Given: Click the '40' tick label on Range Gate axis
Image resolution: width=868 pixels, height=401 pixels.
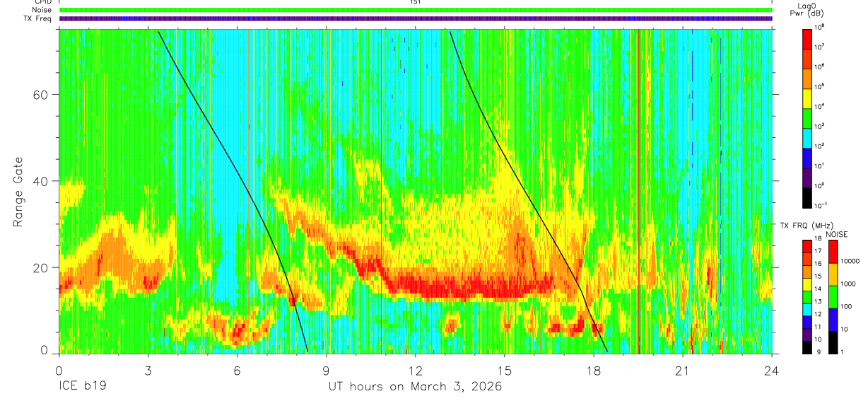Looking at the screenshot, I should click(40, 181).
